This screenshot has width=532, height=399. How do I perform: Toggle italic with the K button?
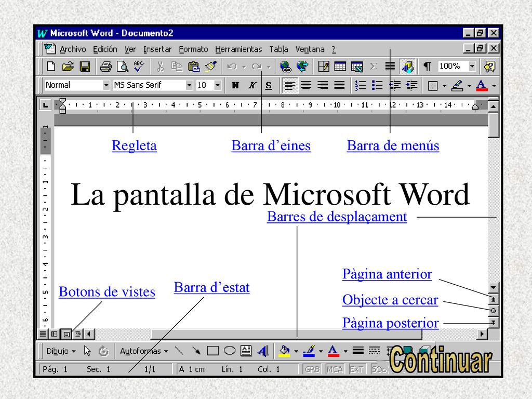coord(252,85)
